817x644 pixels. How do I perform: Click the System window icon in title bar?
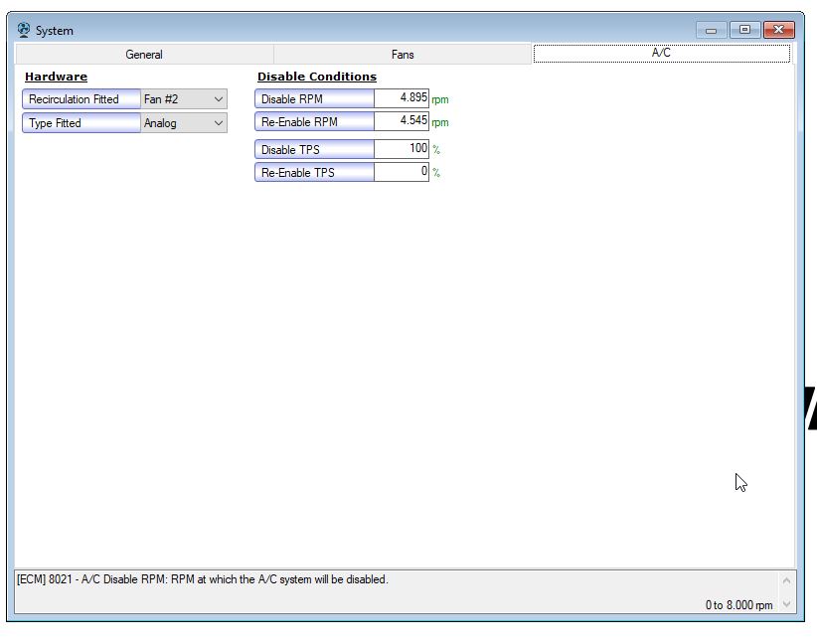24,30
